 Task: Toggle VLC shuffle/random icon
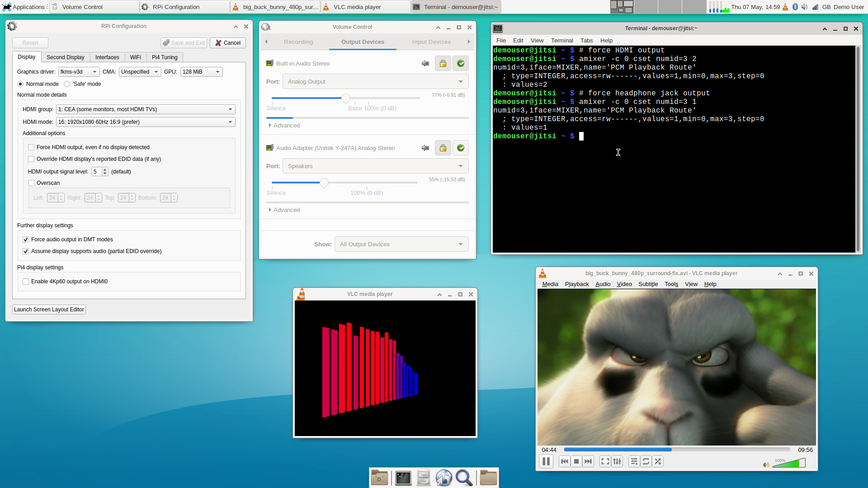tap(658, 461)
